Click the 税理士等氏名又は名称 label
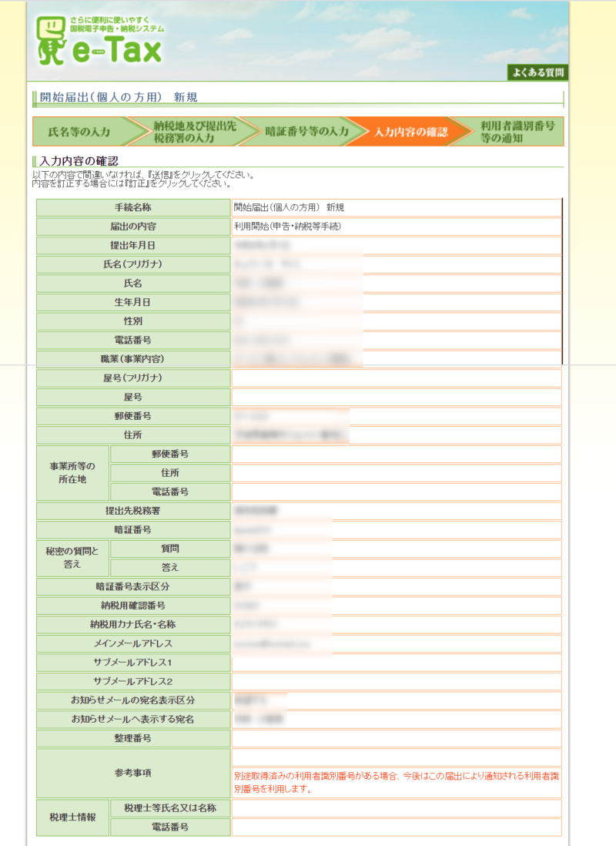 [170, 808]
